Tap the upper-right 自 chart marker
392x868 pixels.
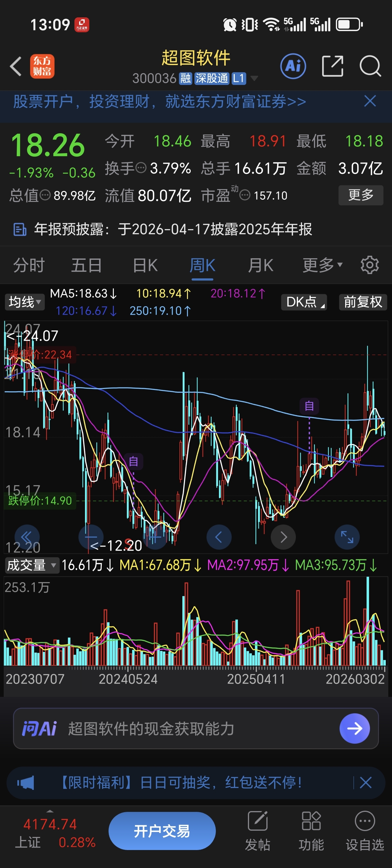tap(309, 406)
